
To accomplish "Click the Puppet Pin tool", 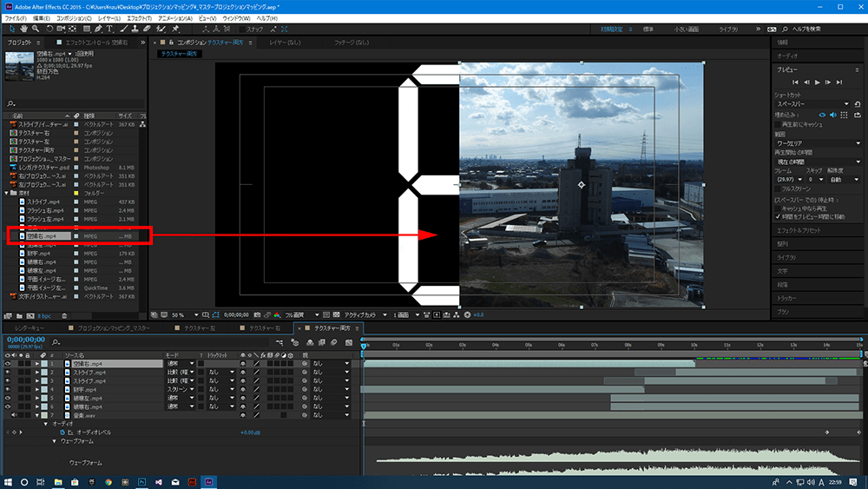I will tap(176, 29).
